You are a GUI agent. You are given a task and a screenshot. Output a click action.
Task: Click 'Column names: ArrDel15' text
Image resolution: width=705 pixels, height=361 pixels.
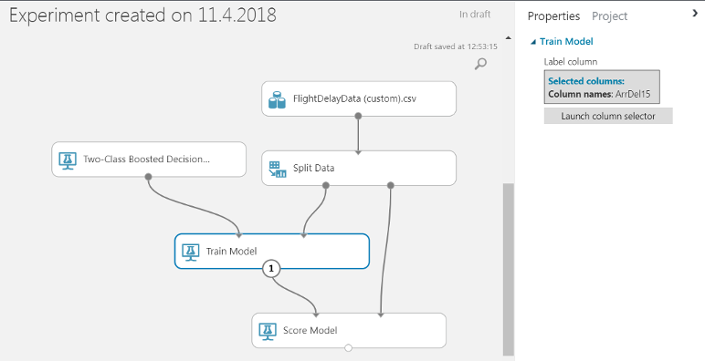click(599, 95)
